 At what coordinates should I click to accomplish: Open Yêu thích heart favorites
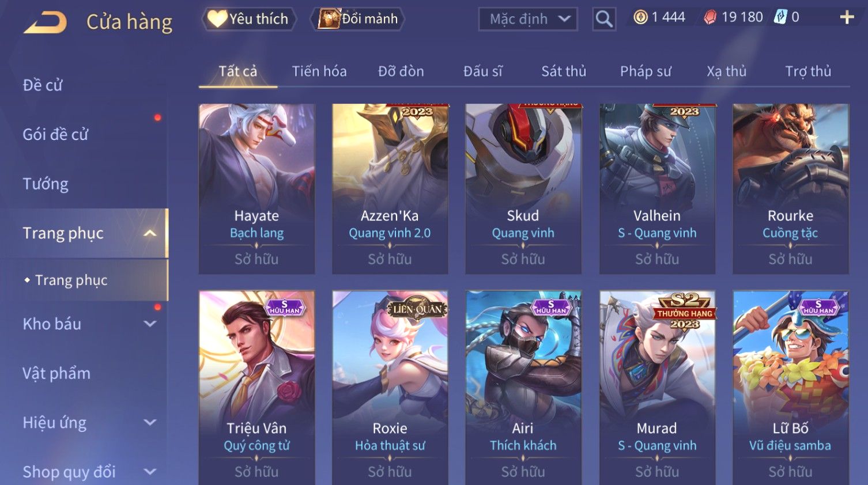click(249, 19)
